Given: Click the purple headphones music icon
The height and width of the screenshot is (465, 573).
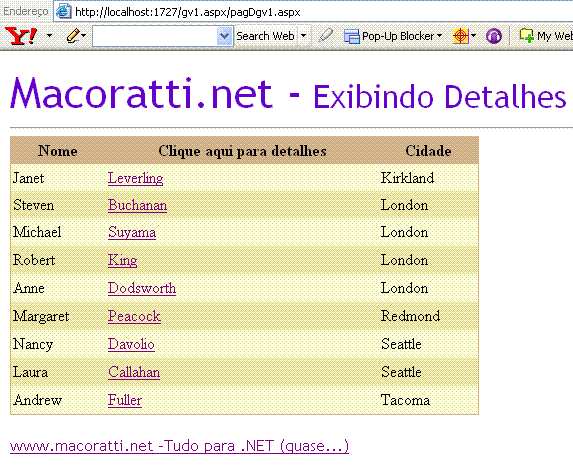Looking at the screenshot, I should click(494, 36).
